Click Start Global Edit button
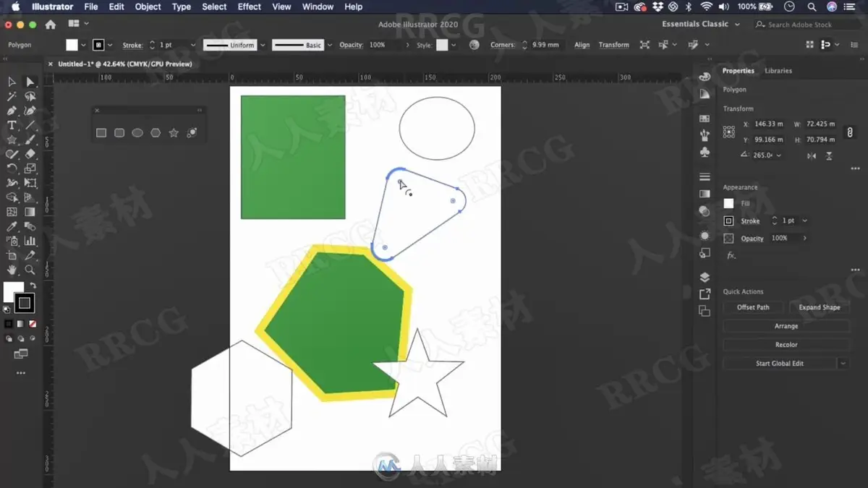 coord(780,364)
